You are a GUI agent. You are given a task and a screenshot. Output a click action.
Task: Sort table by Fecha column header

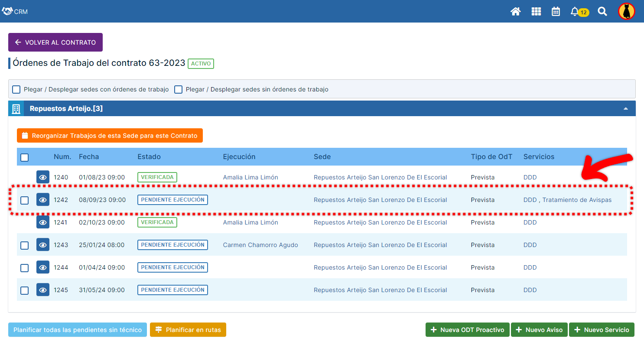[x=89, y=157]
